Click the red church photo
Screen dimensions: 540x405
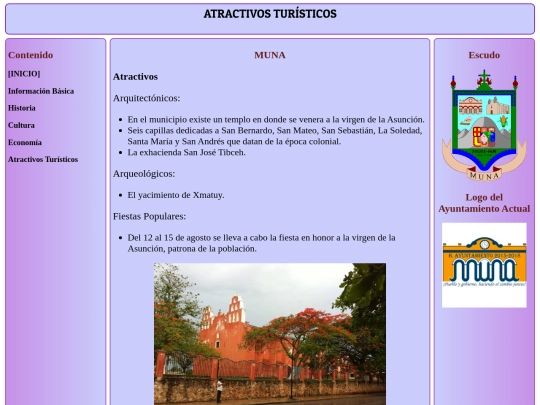270,334
